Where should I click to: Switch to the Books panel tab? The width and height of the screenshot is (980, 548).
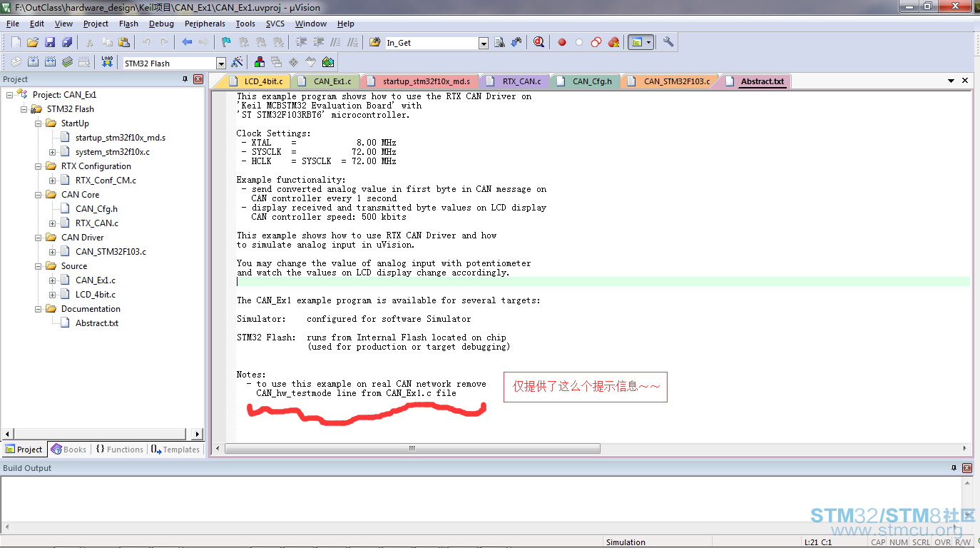(x=68, y=450)
